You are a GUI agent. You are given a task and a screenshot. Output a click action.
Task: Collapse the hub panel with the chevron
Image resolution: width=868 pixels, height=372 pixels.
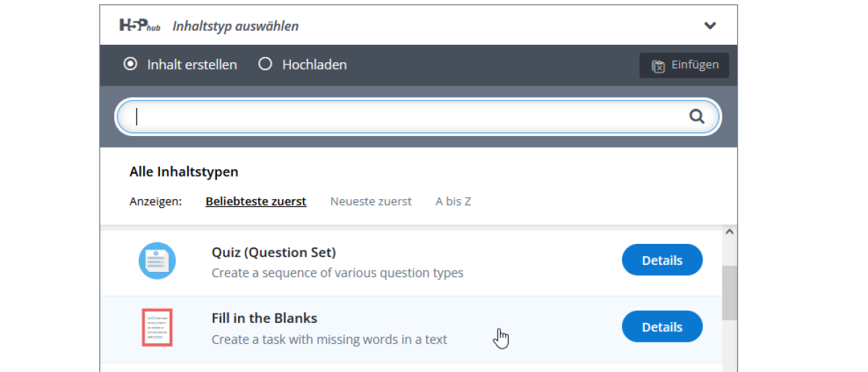click(710, 25)
